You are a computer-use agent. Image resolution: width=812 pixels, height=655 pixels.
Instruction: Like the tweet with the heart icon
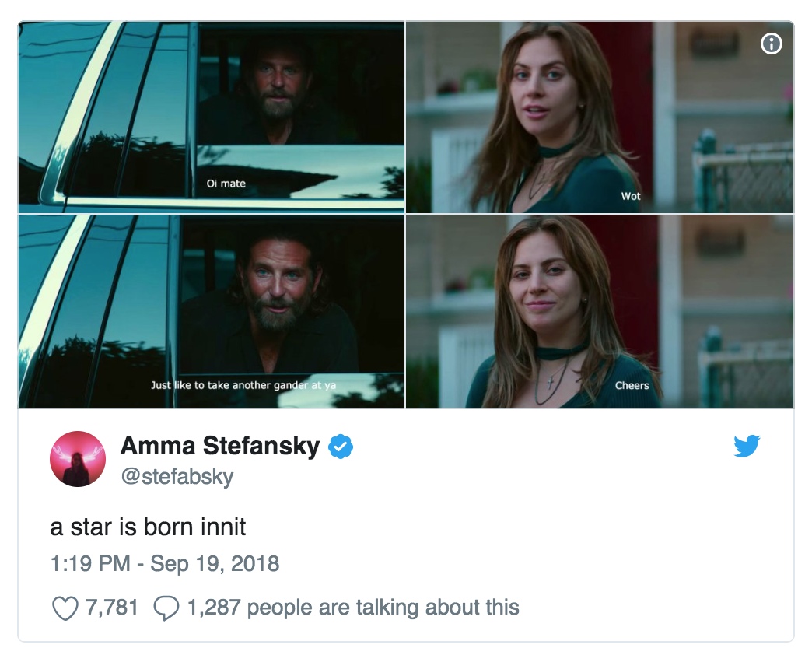tap(65, 608)
